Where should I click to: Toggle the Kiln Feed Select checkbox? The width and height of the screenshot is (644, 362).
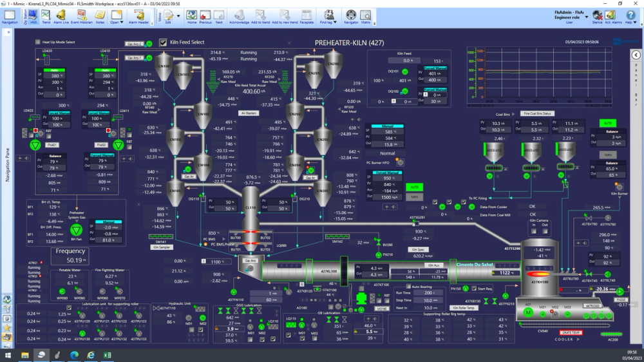point(163,42)
